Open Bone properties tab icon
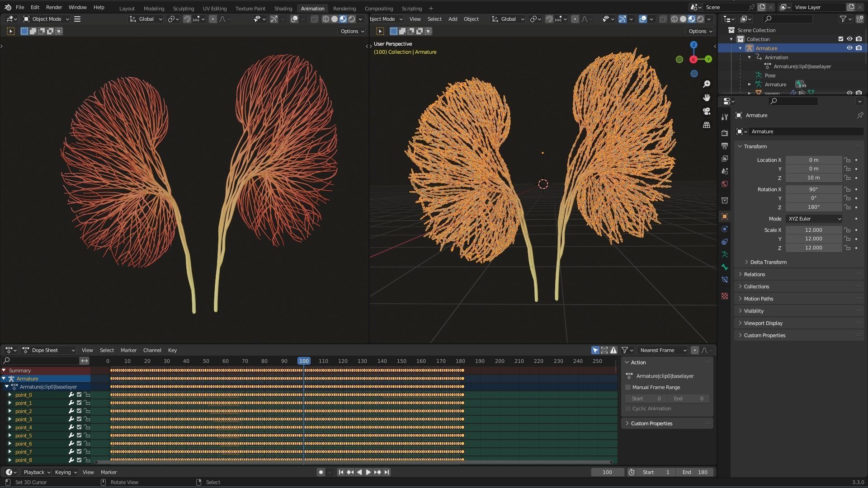868x488 pixels. (x=725, y=267)
